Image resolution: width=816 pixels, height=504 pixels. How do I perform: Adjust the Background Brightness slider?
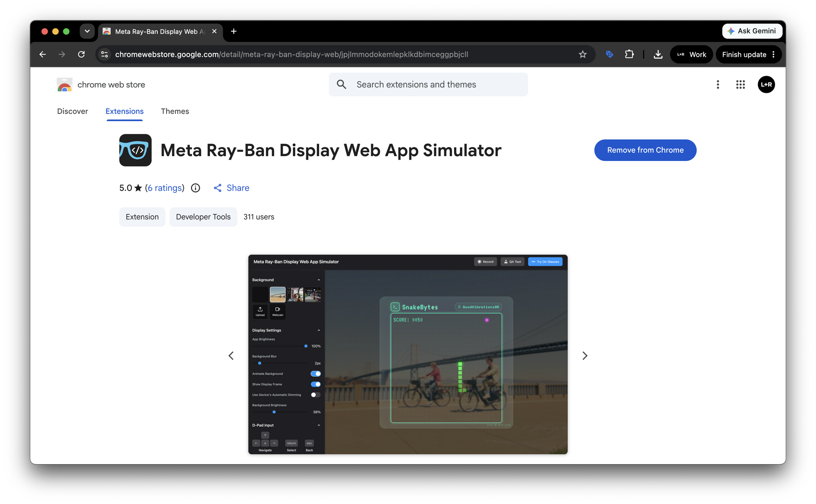click(280, 412)
